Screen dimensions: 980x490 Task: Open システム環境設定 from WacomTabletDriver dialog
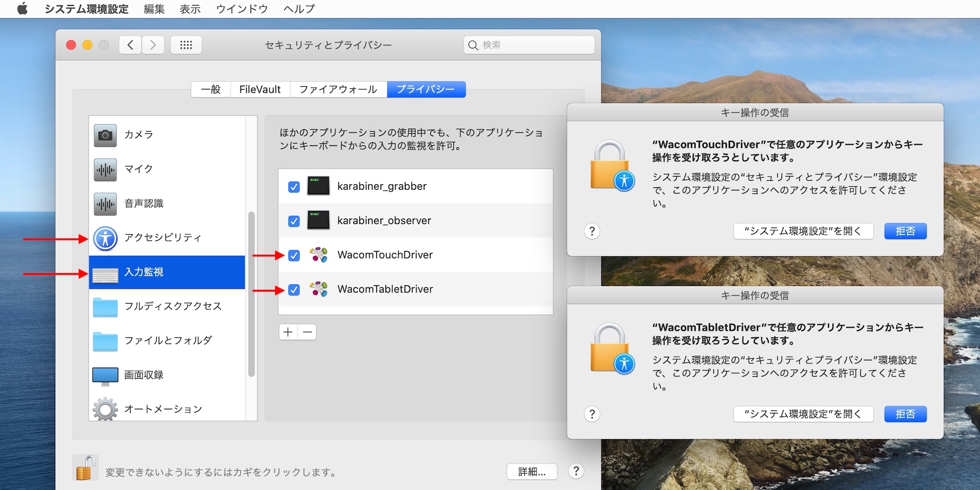[803, 414]
